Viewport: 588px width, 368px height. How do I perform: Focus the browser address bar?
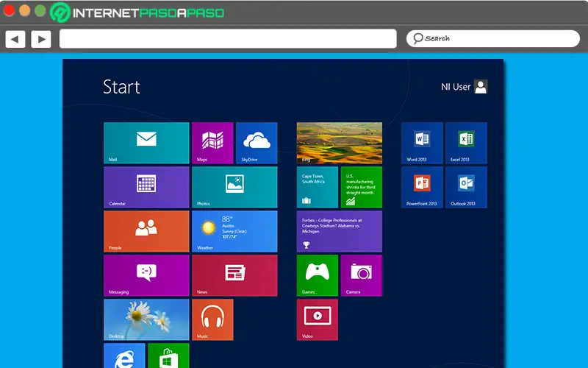[x=228, y=39]
